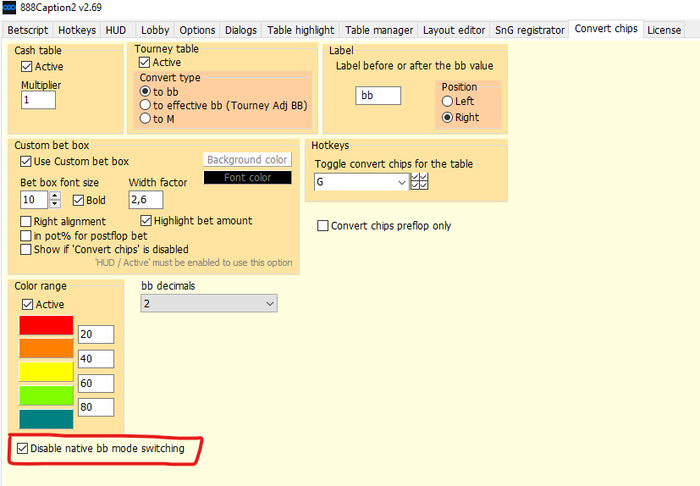Click the color range field showing 60
This screenshot has width=700, height=486.
click(x=96, y=383)
